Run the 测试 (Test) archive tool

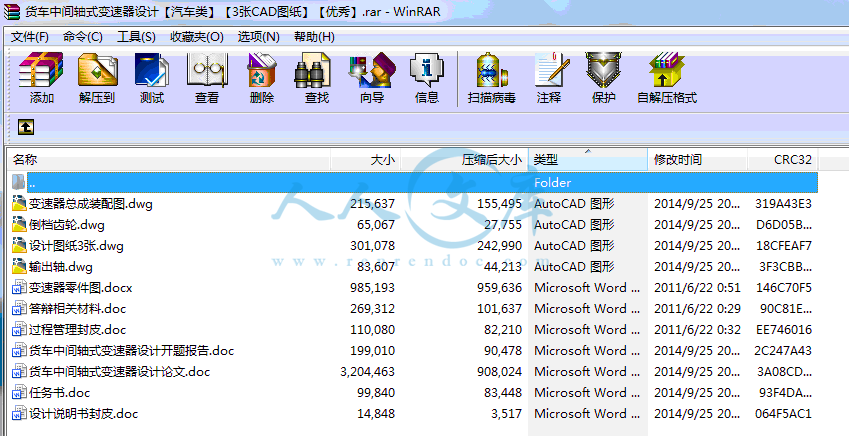point(152,70)
